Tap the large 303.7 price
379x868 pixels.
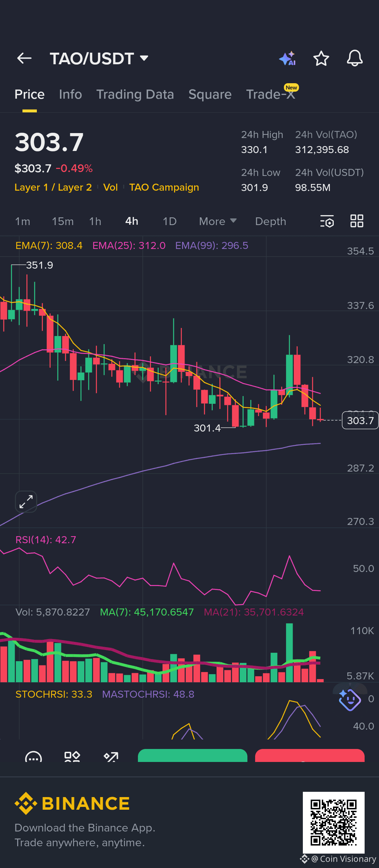pyautogui.click(x=49, y=142)
